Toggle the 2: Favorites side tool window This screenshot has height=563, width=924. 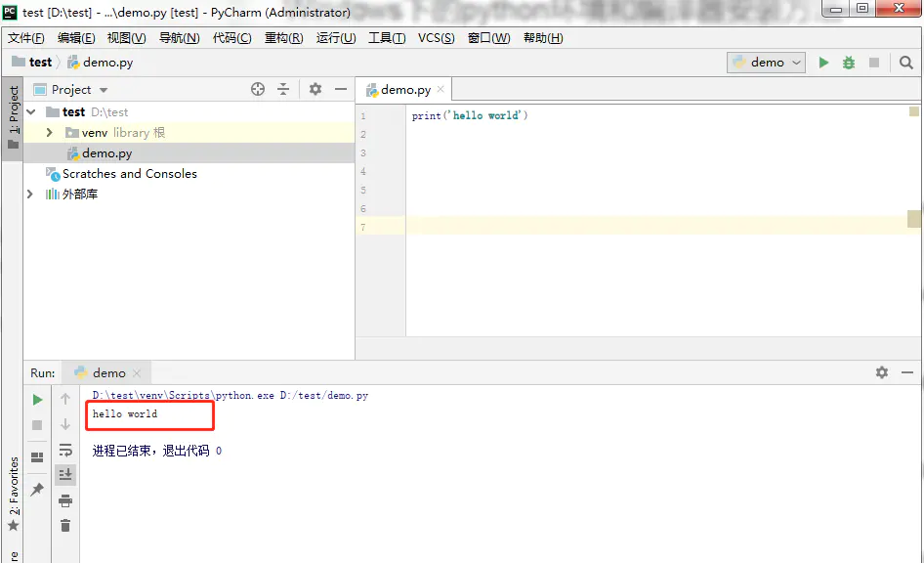pos(13,494)
